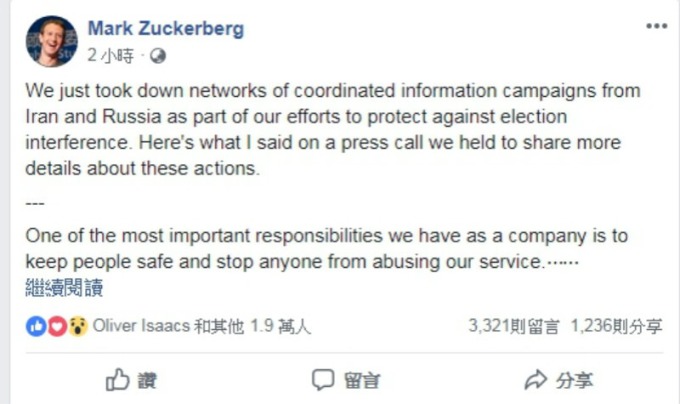Click the blue Like reaction icon
The image size is (680, 404).
click(35, 326)
